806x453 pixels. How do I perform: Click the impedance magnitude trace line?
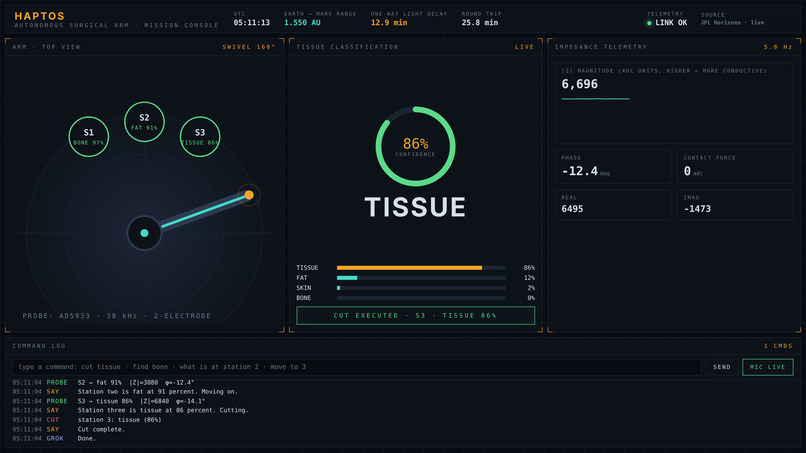point(595,98)
